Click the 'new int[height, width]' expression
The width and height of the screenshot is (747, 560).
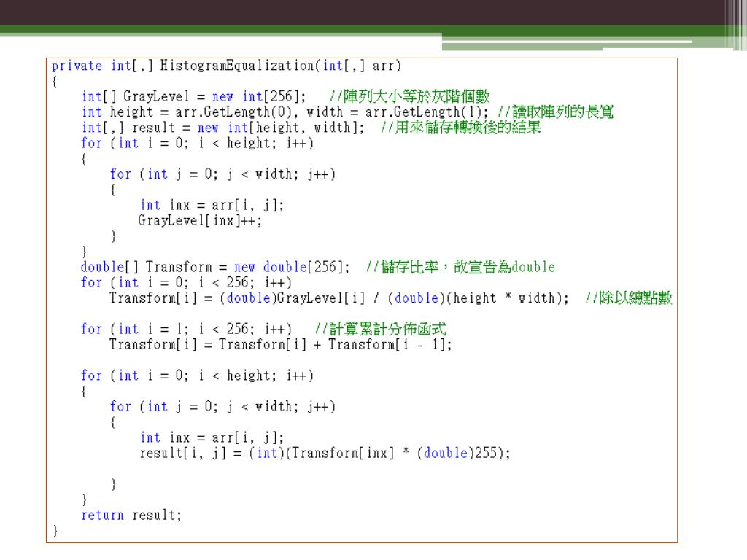click(276, 128)
